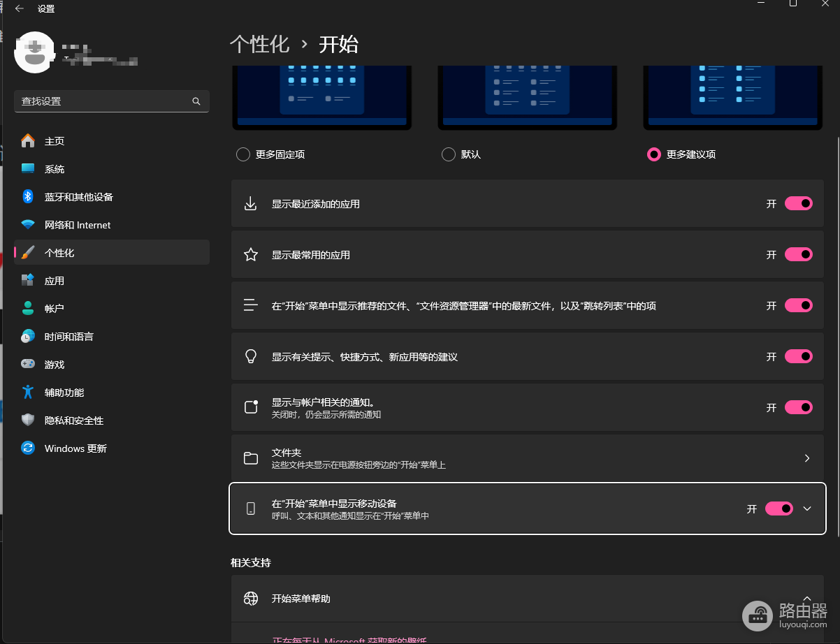Click the Apps (应用) icon
Screen dimensions: 840x644
[28, 281]
